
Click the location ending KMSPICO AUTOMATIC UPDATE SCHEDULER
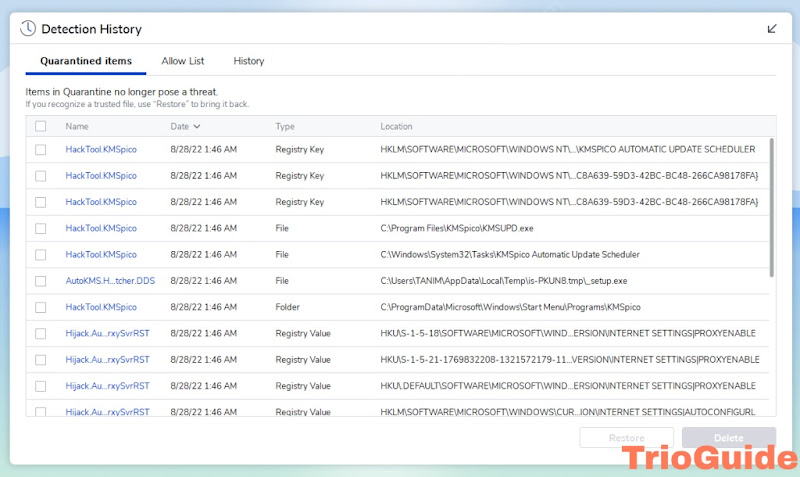click(x=567, y=149)
